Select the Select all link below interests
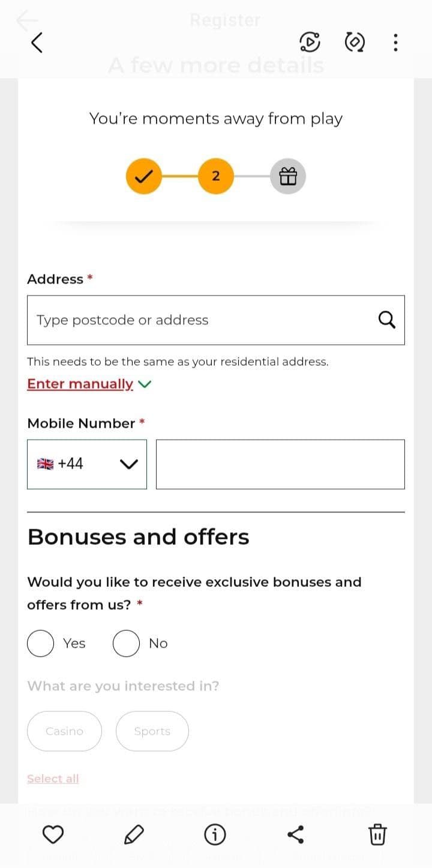The height and width of the screenshot is (868, 432). tap(53, 778)
